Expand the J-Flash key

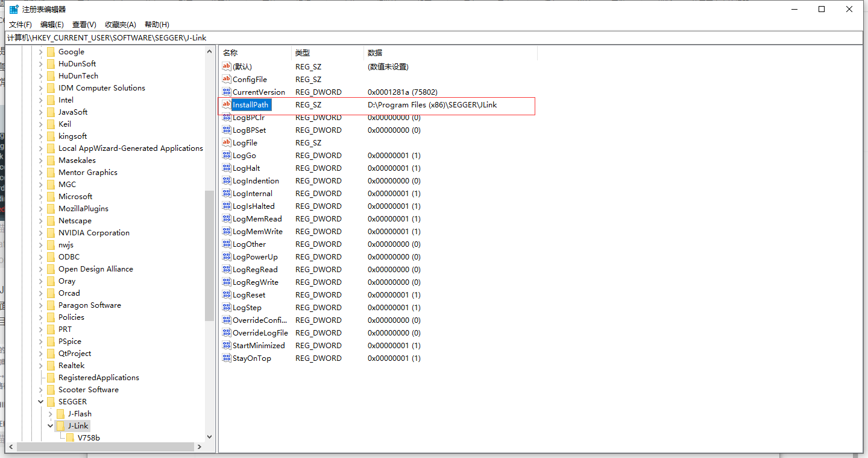pos(51,413)
